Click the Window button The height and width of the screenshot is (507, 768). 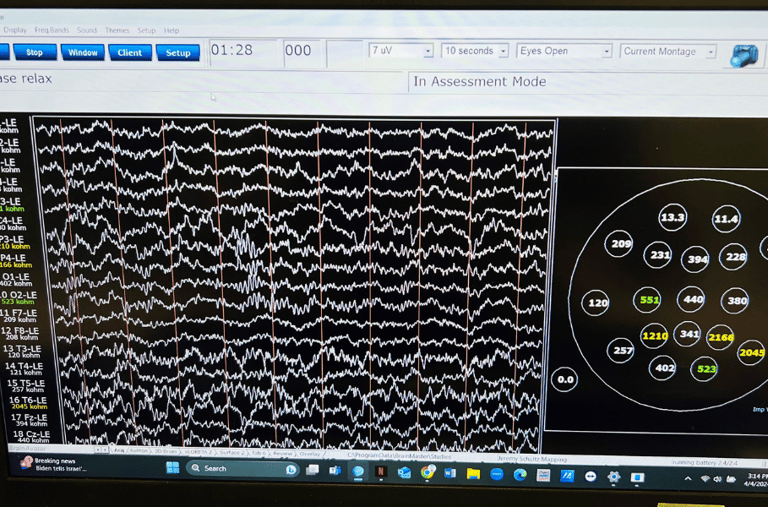click(x=82, y=52)
